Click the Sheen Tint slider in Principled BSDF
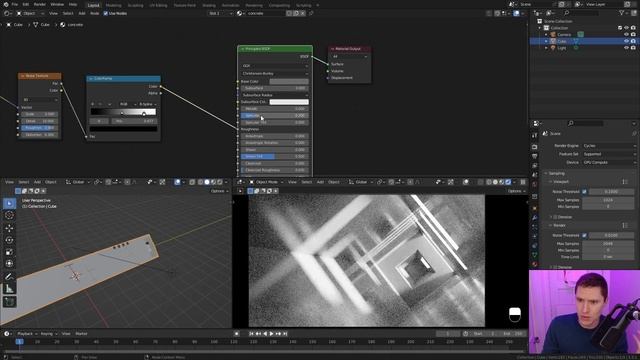Image resolution: width=640 pixels, height=360 pixels. [x=275, y=157]
